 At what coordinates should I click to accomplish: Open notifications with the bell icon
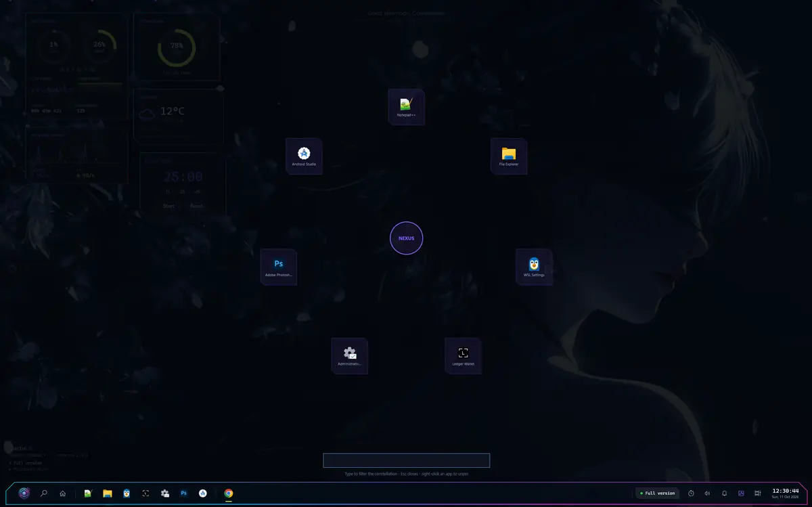(724, 493)
